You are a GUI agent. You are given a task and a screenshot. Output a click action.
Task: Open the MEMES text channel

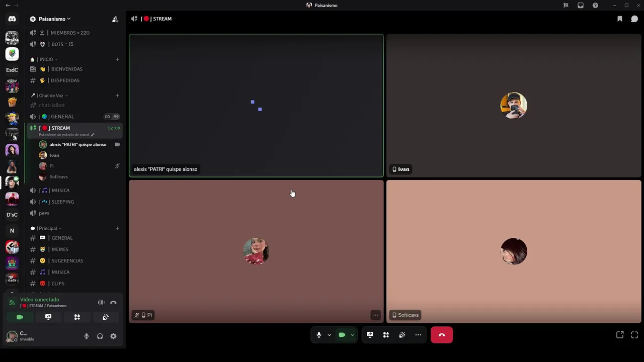point(74,249)
